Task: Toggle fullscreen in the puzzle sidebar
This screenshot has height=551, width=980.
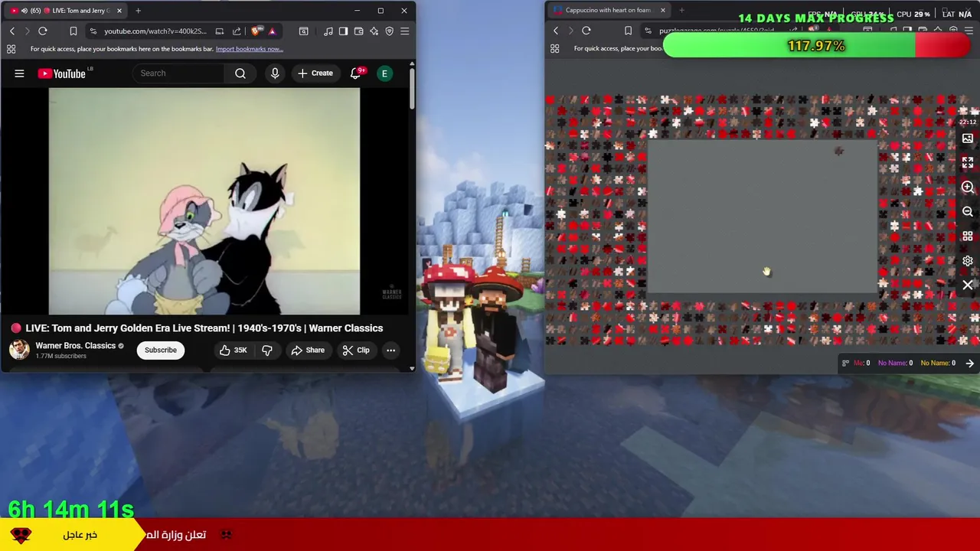Action: (968, 163)
